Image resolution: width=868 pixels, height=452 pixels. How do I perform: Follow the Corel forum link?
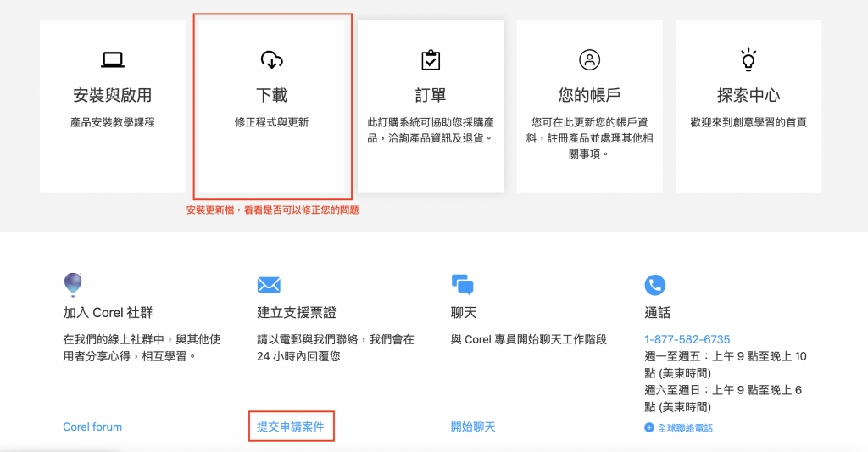point(92,427)
